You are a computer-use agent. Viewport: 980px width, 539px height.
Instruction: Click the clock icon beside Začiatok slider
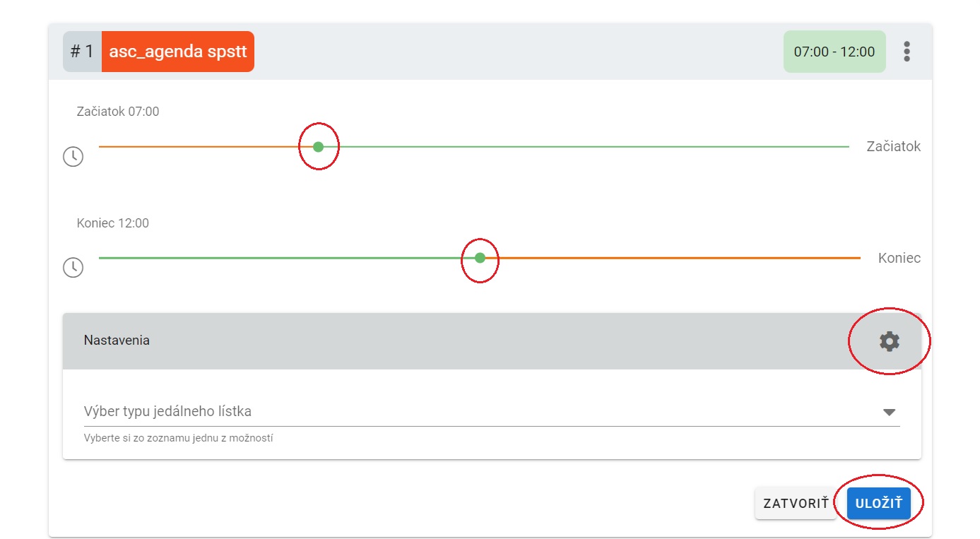[x=73, y=156]
